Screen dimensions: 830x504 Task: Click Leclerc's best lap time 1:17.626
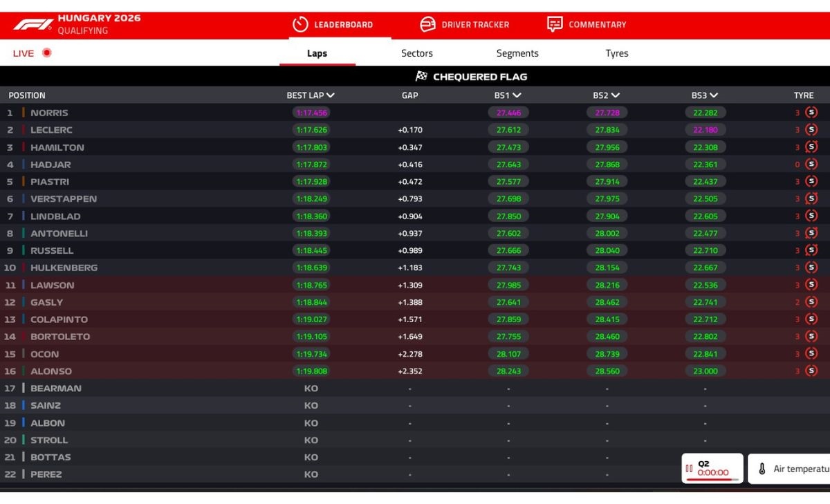(311, 130)
